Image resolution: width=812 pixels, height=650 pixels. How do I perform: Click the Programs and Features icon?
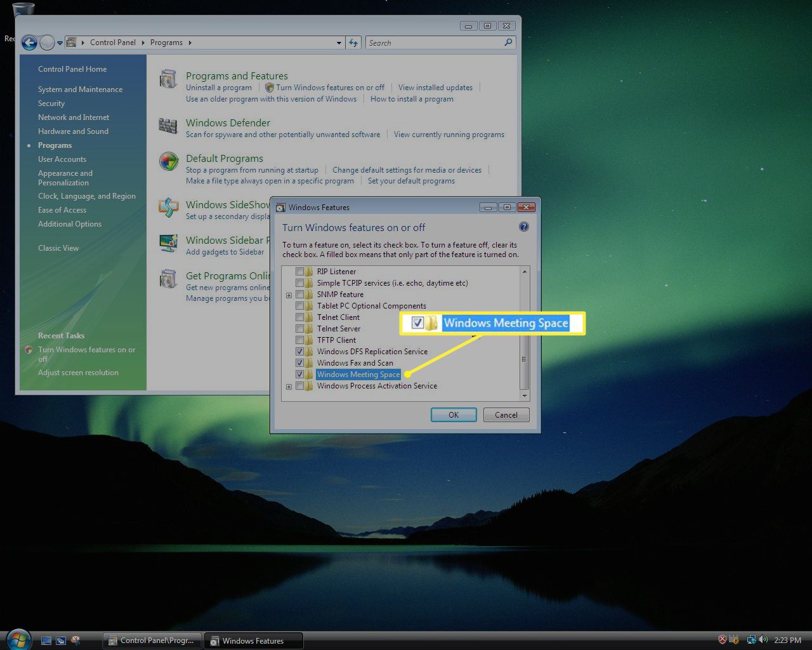pos(168,79)
